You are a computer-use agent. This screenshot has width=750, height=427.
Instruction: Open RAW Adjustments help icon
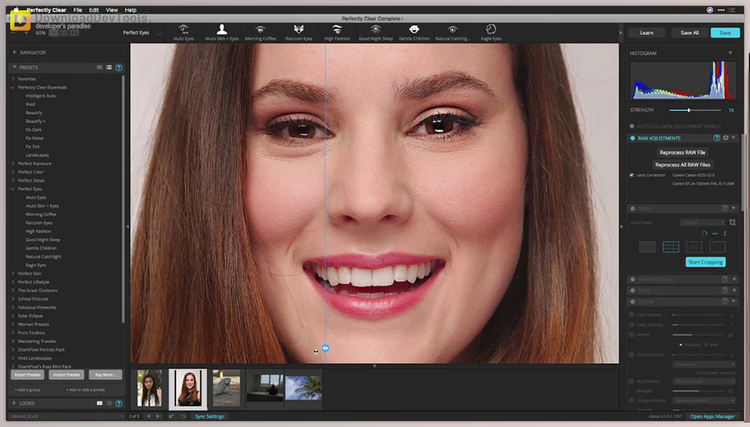717,138
